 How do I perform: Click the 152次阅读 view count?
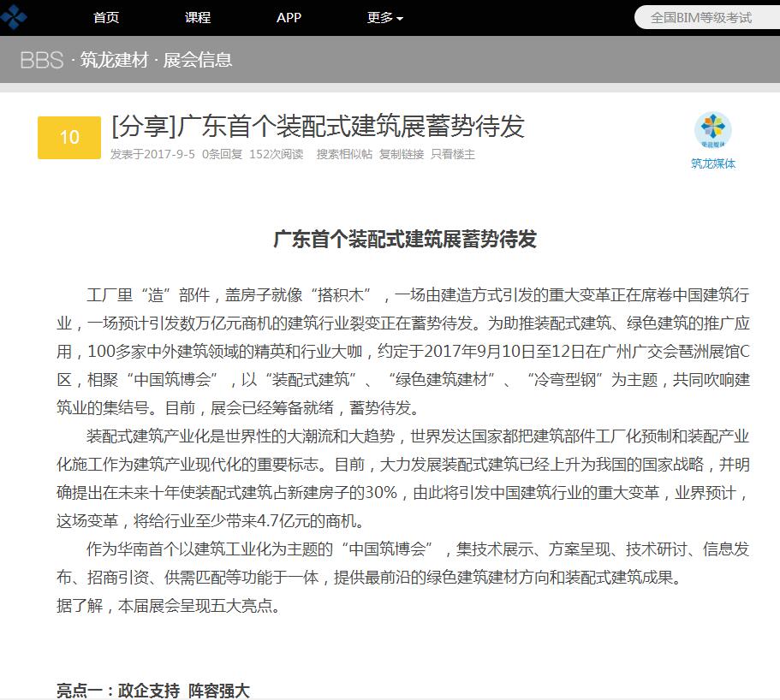[276, 155]
